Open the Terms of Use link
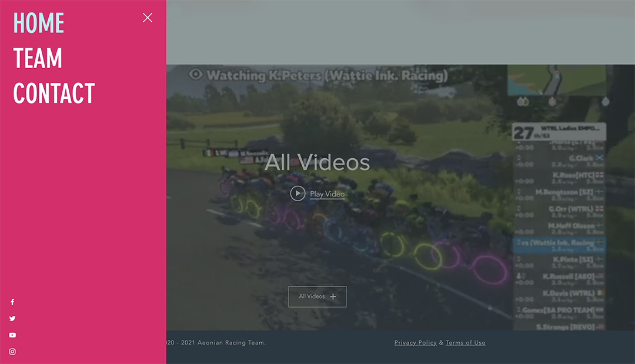635x364 pixels. click(465, 343)
